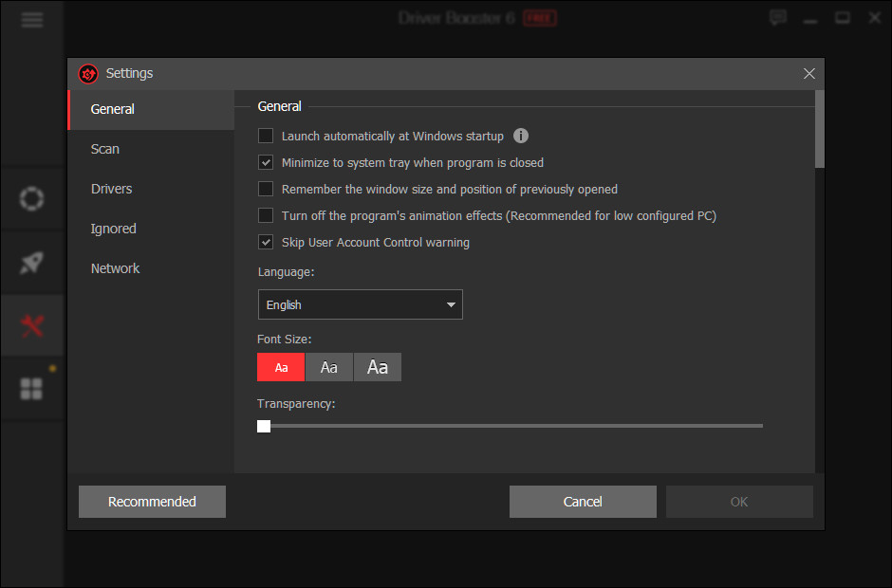
Task: Uncheck Skip User Account Control warning
Action: [266, 242]
